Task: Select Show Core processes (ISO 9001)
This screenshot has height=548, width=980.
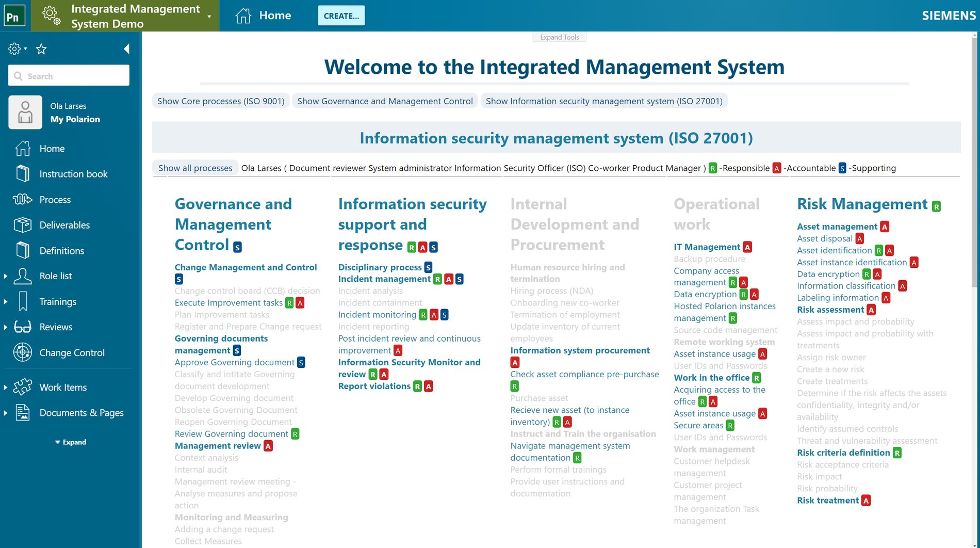Action: [221, 101]
